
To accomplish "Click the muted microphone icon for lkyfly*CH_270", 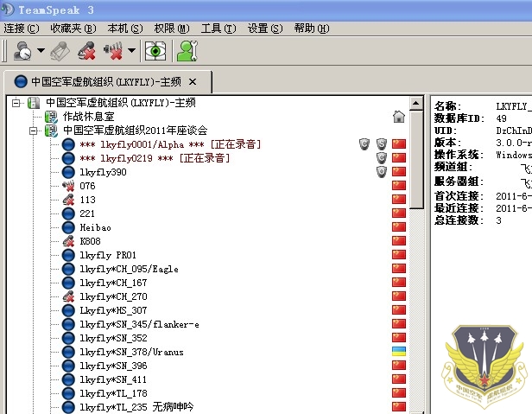I will [x=68, y=296].
